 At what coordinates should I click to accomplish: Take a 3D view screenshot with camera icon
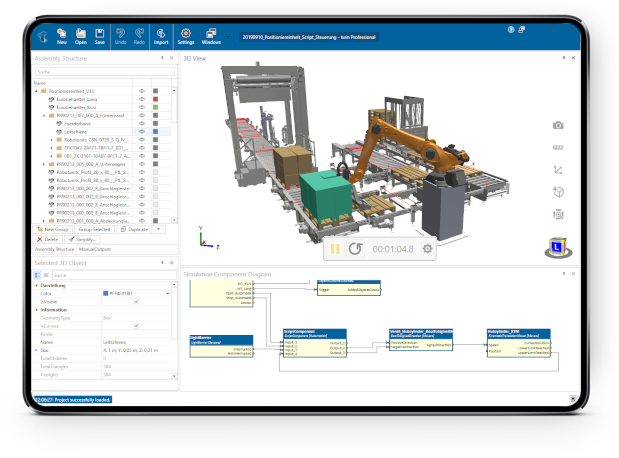pyautogui.click(x=558, y=126)
